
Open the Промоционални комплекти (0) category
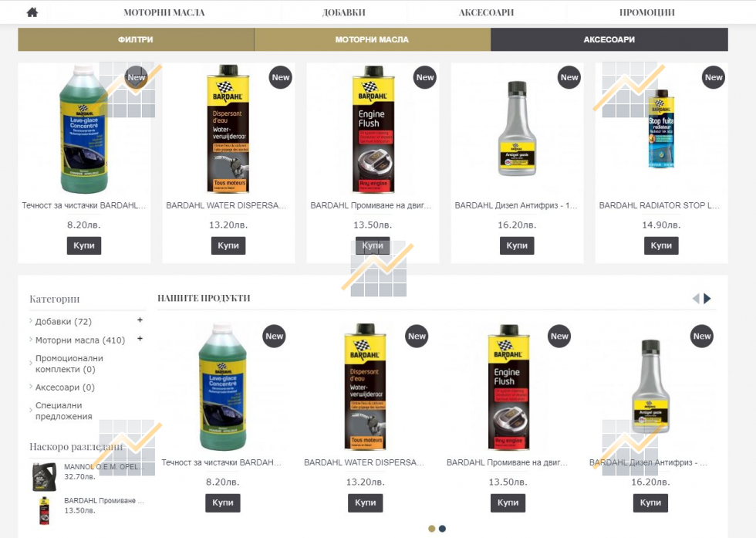pos(69,364)
